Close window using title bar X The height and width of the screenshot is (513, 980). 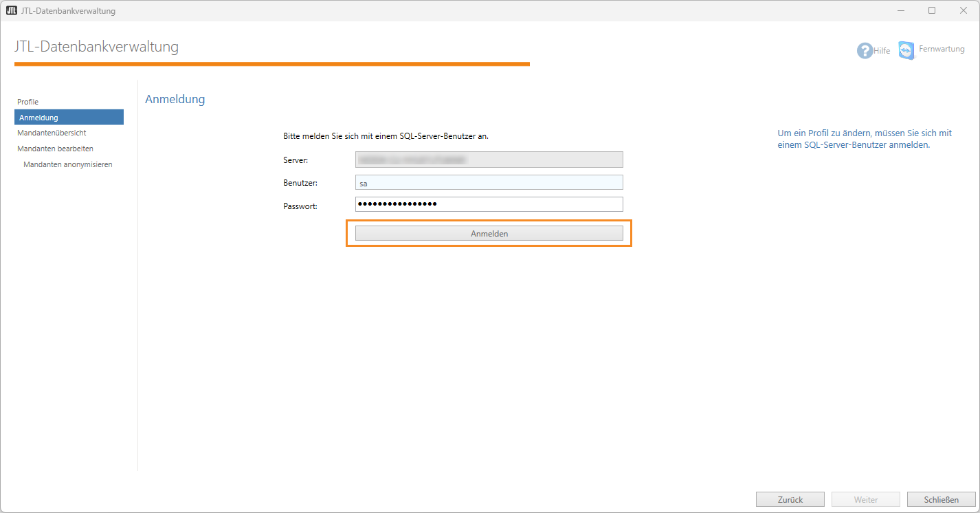click(964, 10)
